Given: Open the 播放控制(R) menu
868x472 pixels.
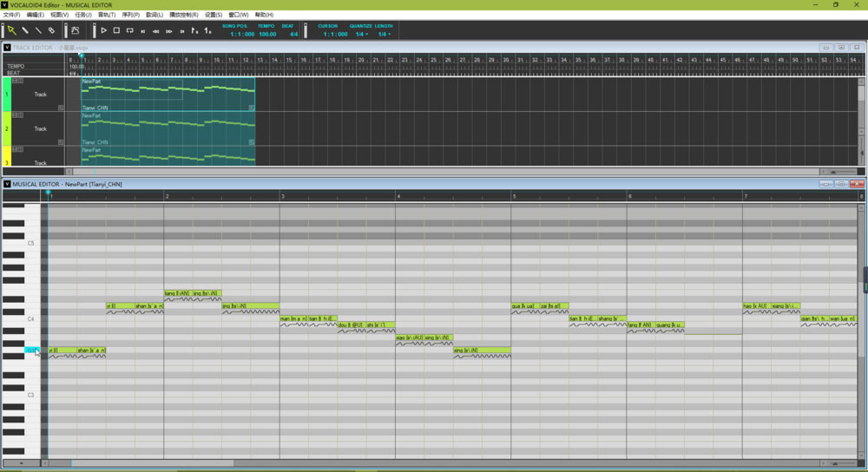Looking at the screenshot, I should [184, 15].
